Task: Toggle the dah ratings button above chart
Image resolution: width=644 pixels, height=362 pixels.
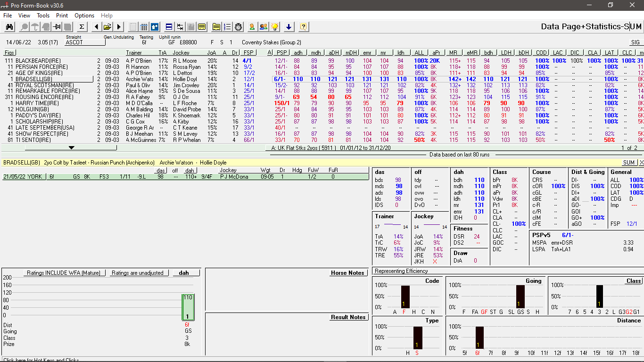Action: 186,273
